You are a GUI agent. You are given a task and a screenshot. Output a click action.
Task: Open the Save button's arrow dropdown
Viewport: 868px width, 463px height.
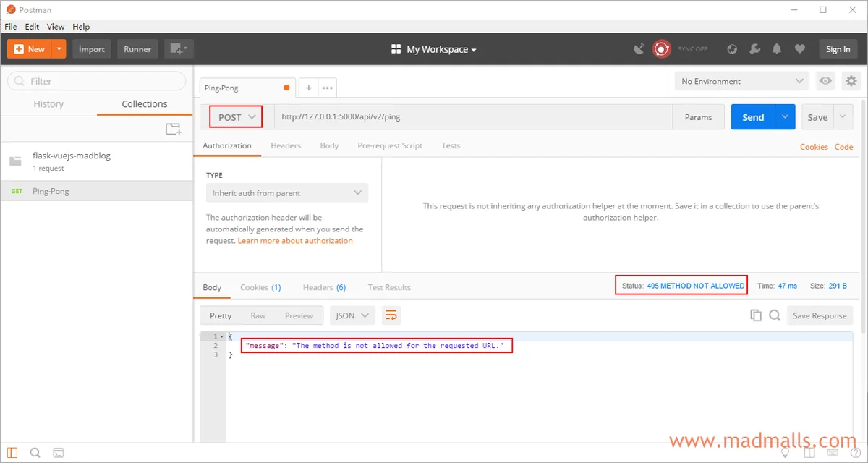(843, 117)
